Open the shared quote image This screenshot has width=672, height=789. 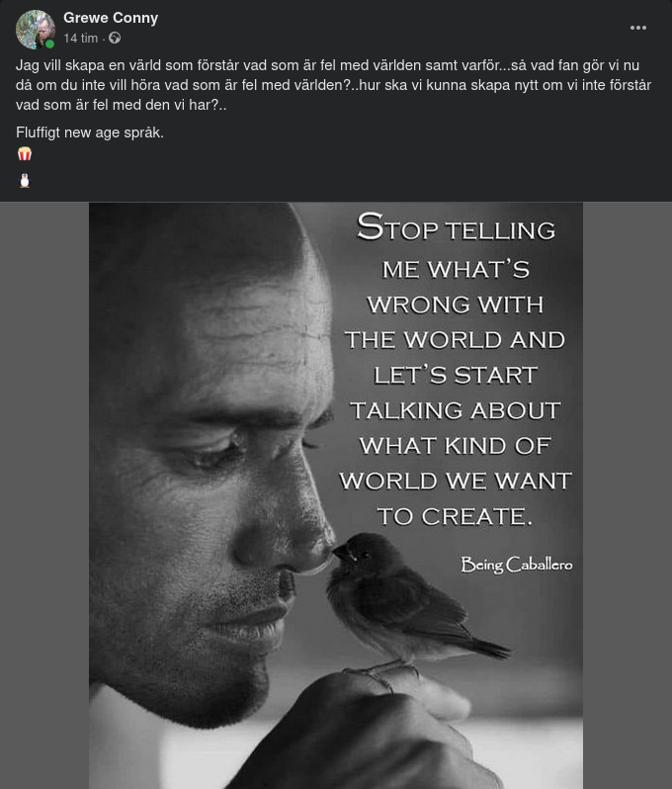[336, 495]
